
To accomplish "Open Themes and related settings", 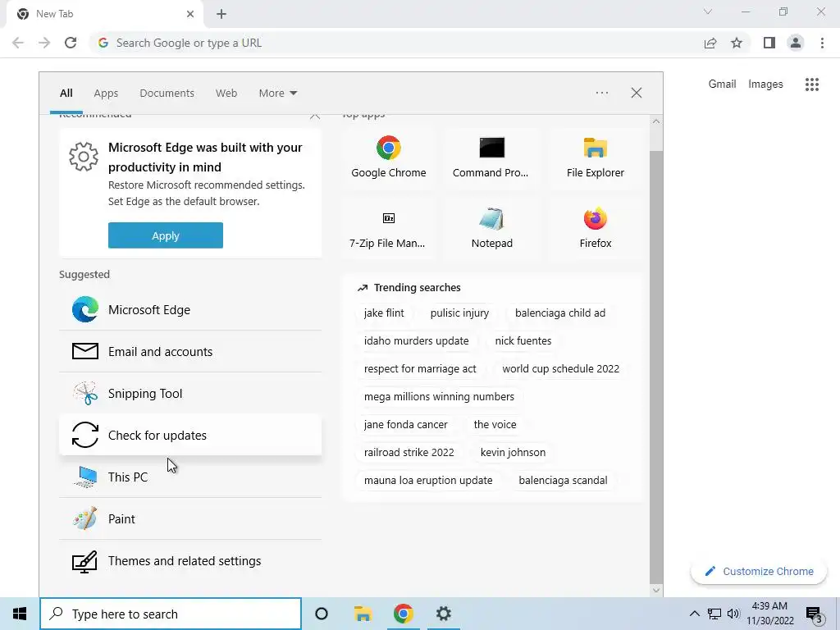I will coord(190,560).
